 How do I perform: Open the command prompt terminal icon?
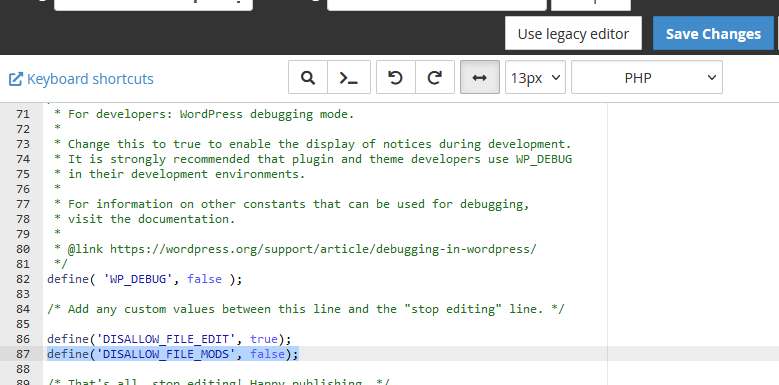[349, 77]
